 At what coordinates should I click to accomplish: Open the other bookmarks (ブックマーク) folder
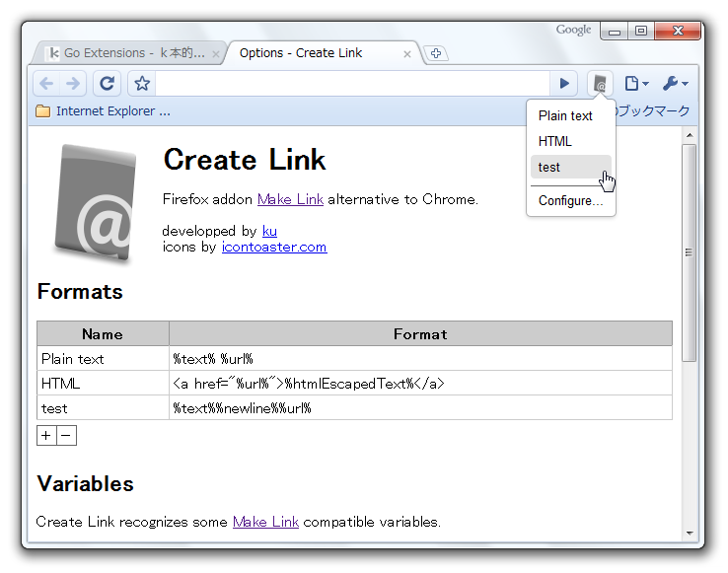tap(654, 111)
